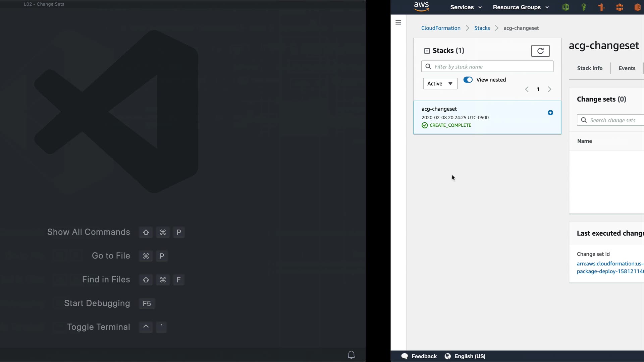644x362 pixels.
Task: Click the Feedback speech bubble icon
Action: tap(405, 356)
